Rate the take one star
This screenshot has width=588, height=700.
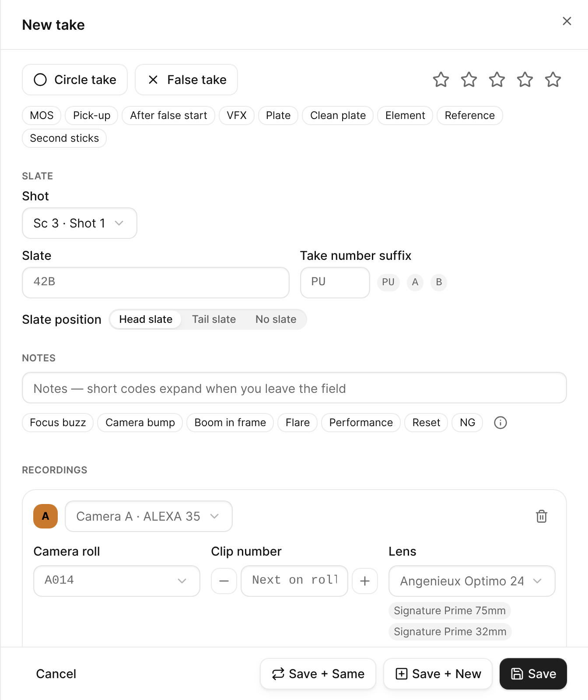(x=441, y=80)
